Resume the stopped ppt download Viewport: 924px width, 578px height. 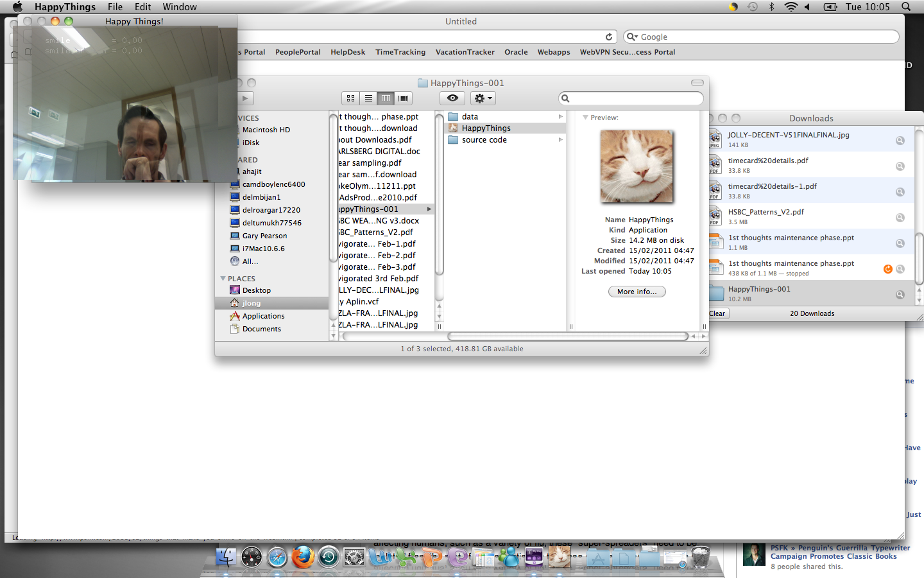888,269
